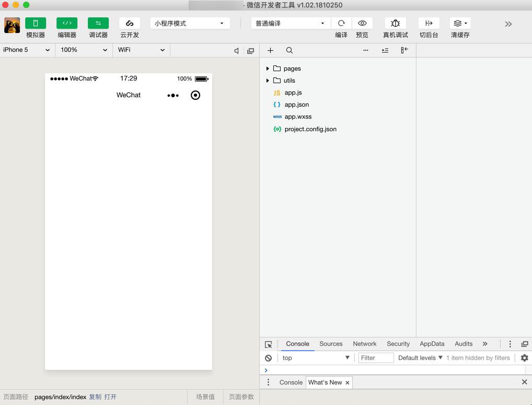Click the file tree sort/locate icon
532x405 pixels.
pyautogui.click(x=385, y=51)
